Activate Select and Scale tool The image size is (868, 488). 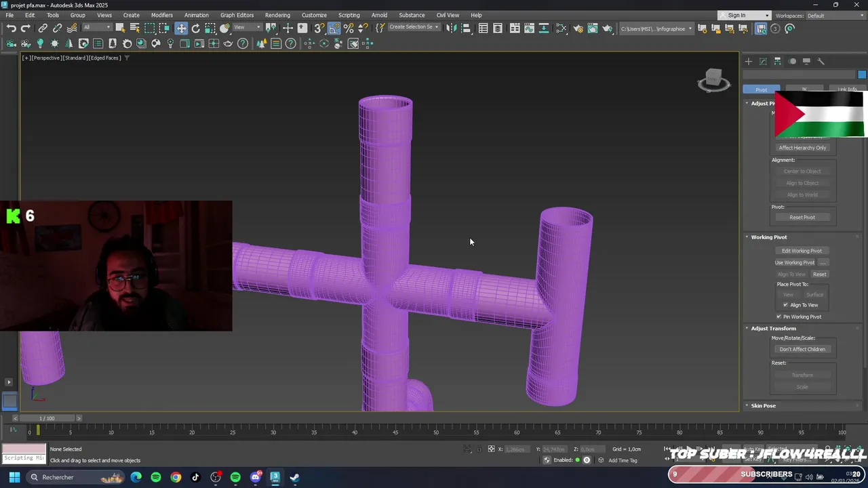pyautogui.click(x=210, y=28)
